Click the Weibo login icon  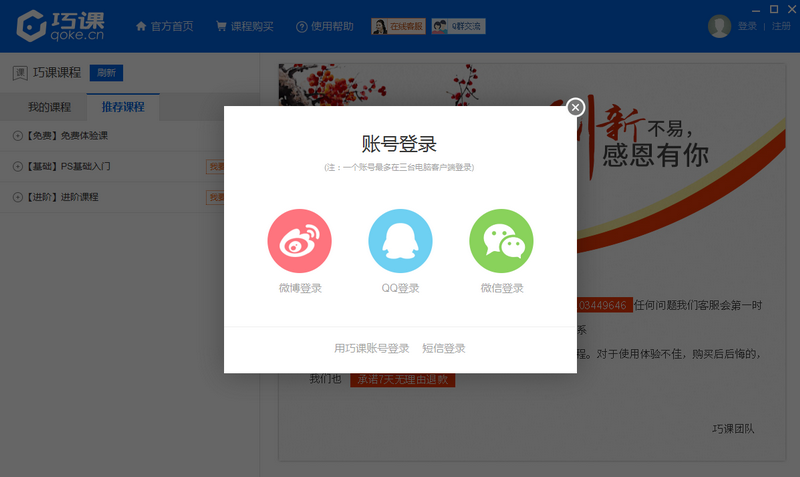pos(299,241)
